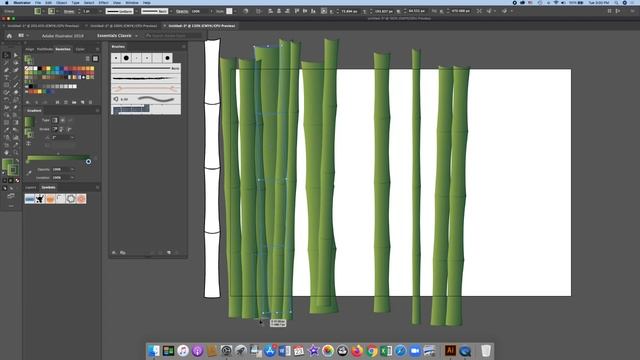Select the right gradient color stop

click(89, 162)
